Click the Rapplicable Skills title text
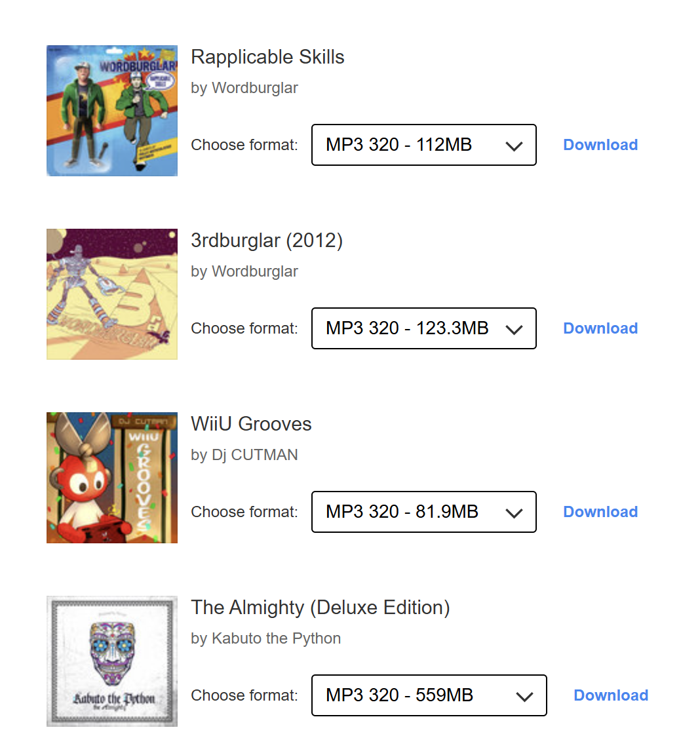 267,57
